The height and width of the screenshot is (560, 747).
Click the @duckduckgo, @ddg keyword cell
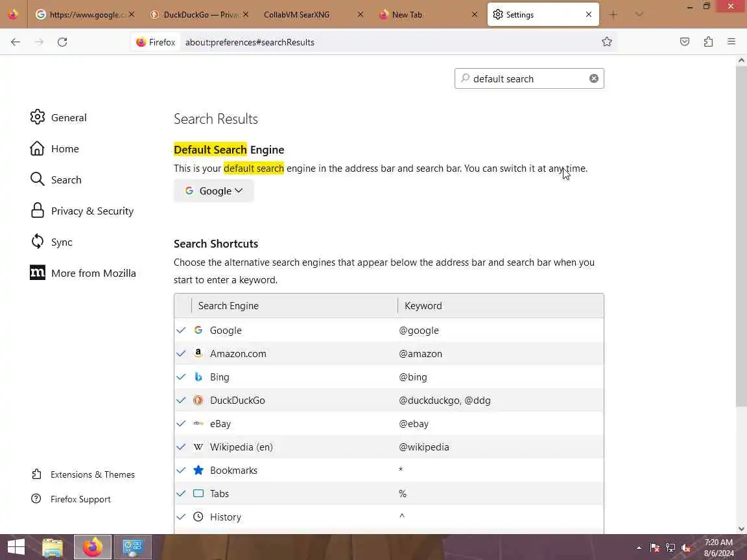tap(444, 400)
